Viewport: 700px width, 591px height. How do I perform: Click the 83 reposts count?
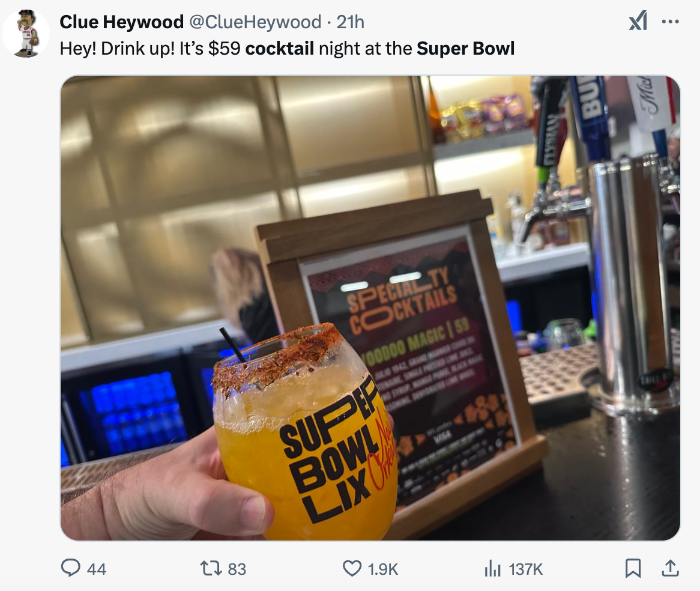click(237, 569)
